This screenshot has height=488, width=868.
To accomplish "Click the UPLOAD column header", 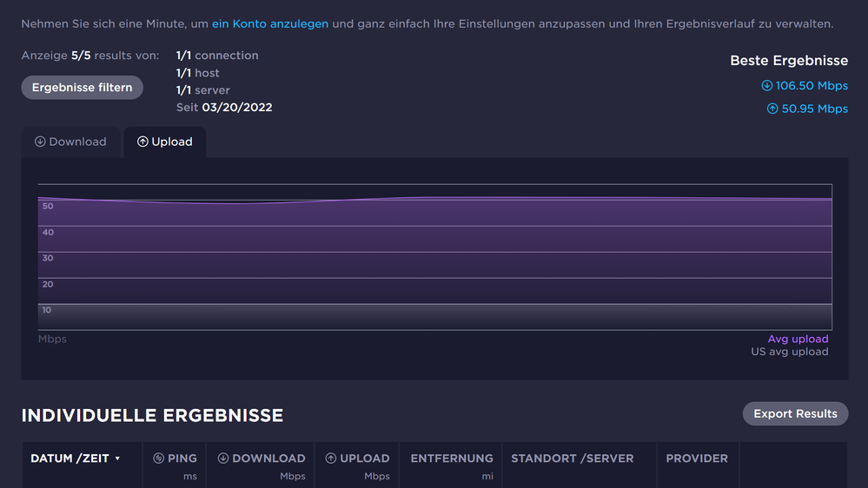I will [357, 465].
